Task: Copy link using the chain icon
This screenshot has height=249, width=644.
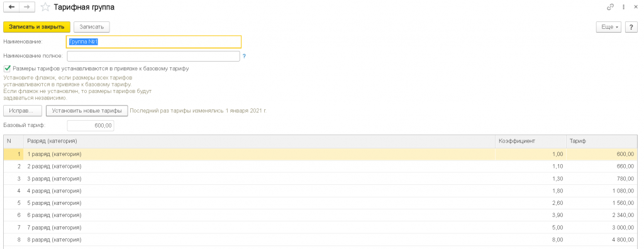Action: (610, 7)
